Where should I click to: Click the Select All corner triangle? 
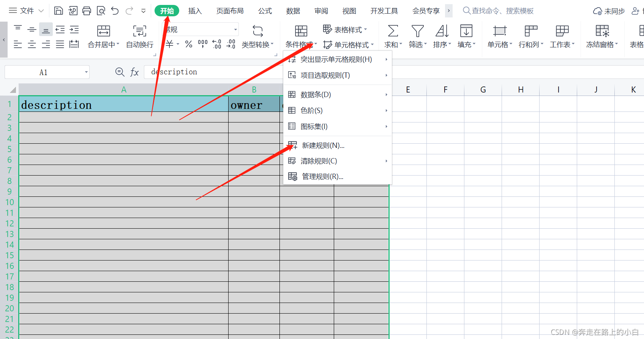(x=13, y=90)
